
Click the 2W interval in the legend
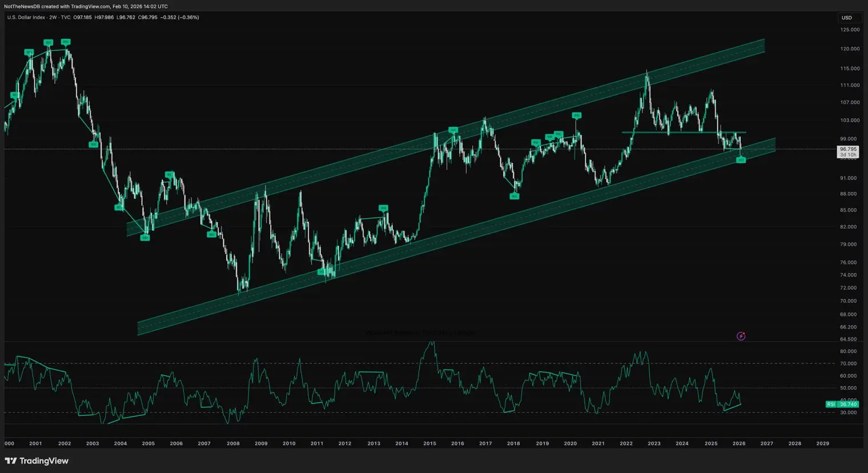click(52, 17)
